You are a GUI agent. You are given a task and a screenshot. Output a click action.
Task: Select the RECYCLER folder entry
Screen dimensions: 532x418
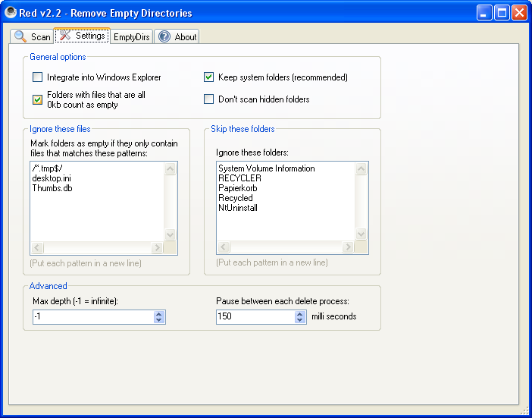pyautogui.click(x=239, y=178)
